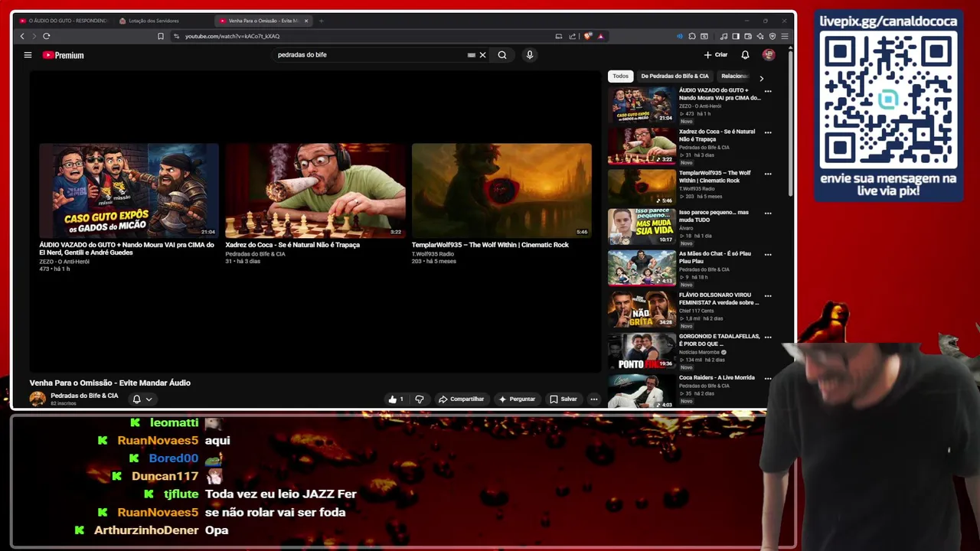Open GORGONOID E TADALAFELLAS sidebar thumbnail
The width and height of the screenshot is (980, 551).
coord(642,350)
